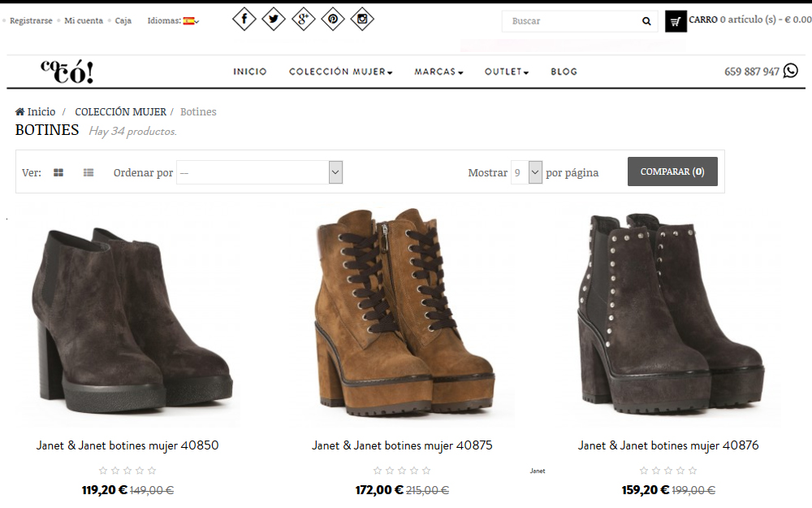This screenshot has height=508, width=812.
Task: Click the crossed-out 215,00 € price
Action: coord(427,490)
